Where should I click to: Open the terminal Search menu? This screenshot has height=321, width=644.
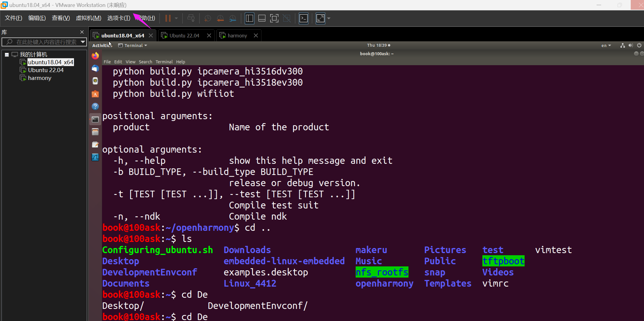[146, 62]
